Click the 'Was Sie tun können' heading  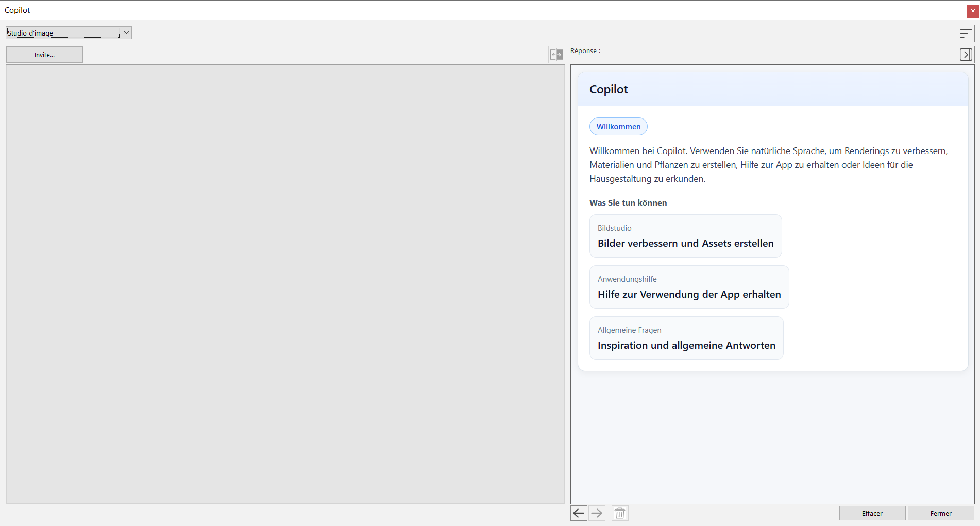pyautogui.click(x=628, y=203)
